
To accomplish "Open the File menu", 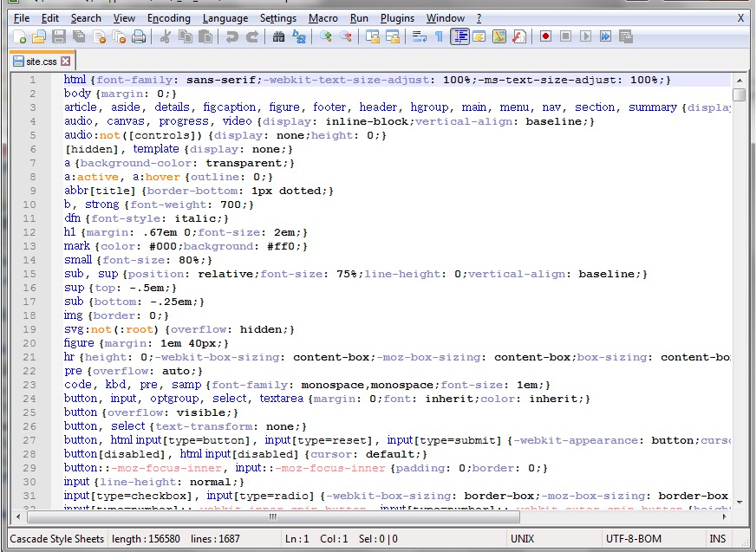I will tap(22, 18).
